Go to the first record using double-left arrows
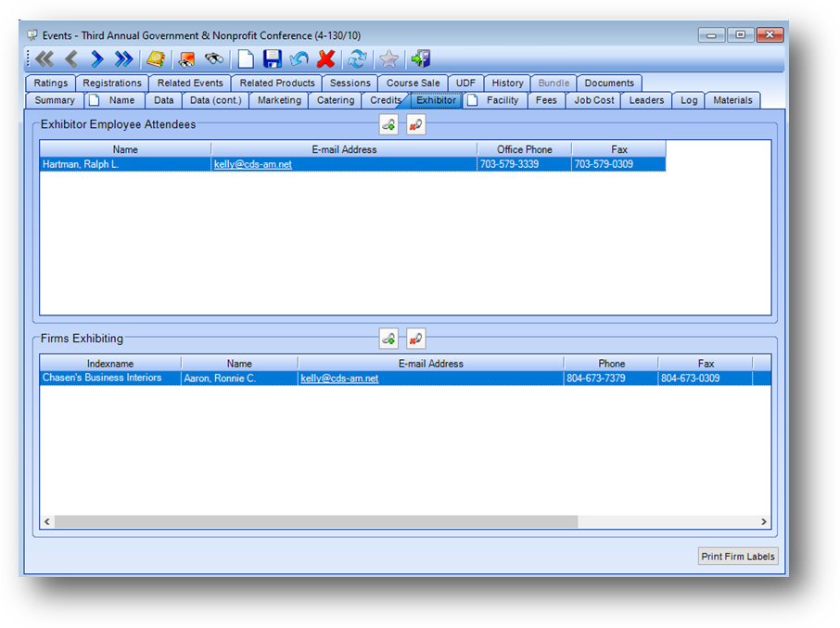Screen dimensions: 840x628 [x=45, y=59]
